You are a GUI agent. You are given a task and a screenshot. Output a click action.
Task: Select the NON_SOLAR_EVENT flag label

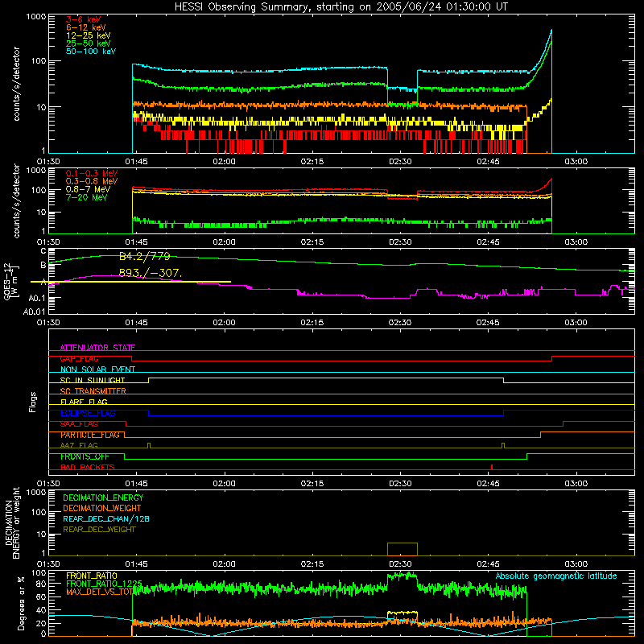97,369
